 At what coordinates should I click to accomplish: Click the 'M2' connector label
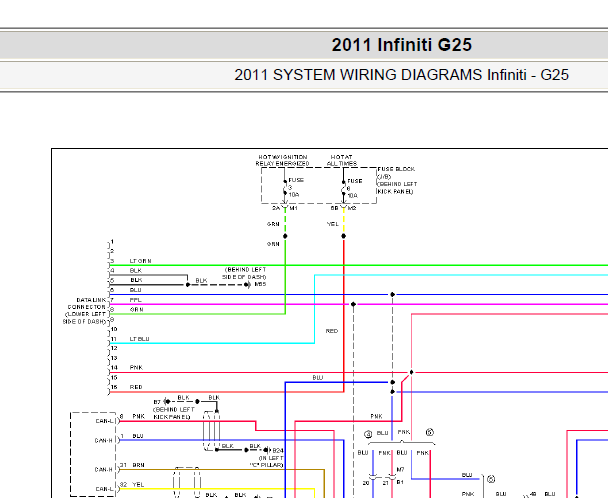point(352,208)
